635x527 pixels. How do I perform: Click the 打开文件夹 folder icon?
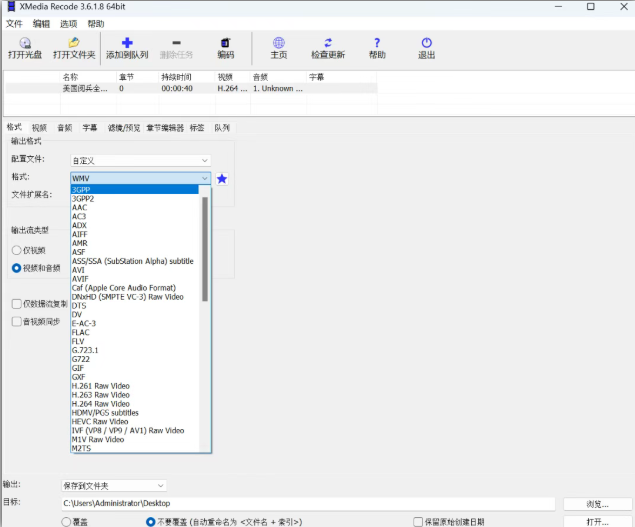73,43
